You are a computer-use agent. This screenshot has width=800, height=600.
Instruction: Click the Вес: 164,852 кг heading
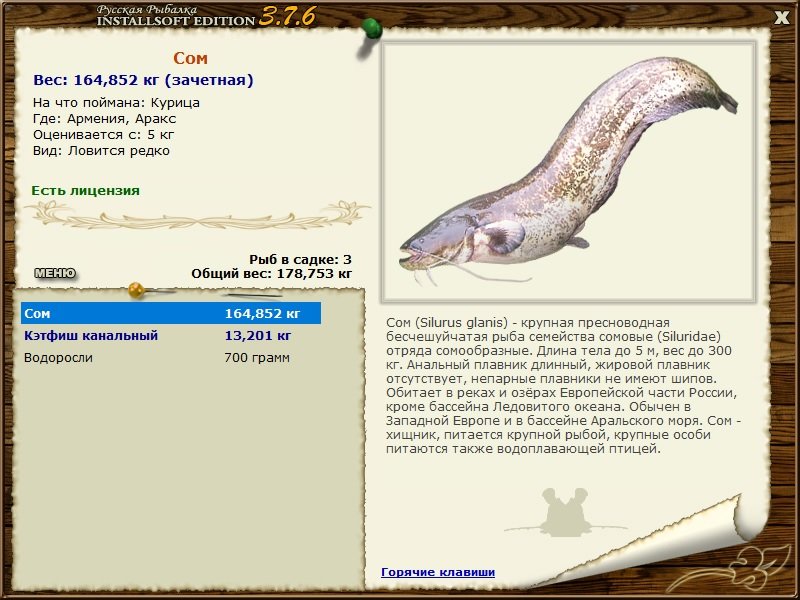(x=143, y=80)
